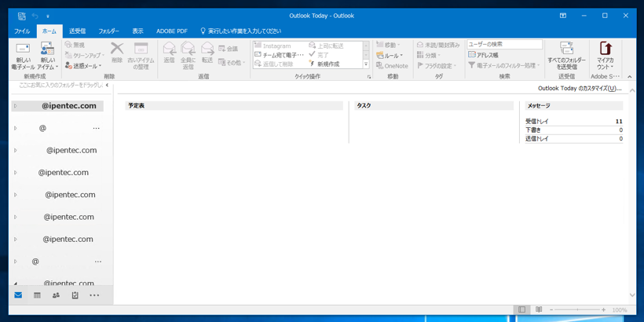Switch to Calendar view in navigation bar
This screenshot has width=644, height=322.
tap(37, 295)
